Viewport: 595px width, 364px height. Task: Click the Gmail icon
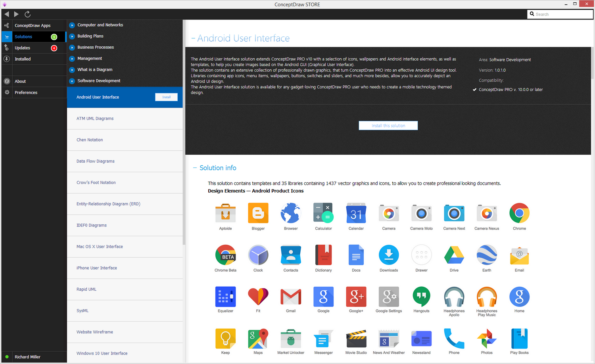[x=291, y=297]
